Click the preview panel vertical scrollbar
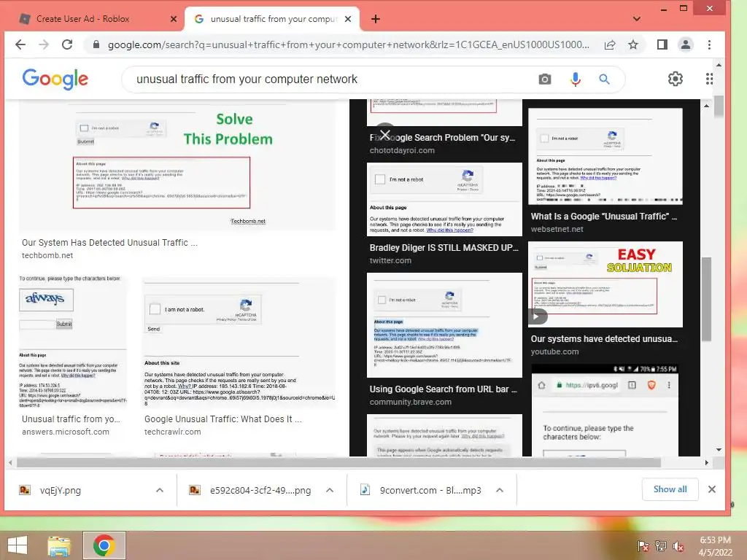 707,299
